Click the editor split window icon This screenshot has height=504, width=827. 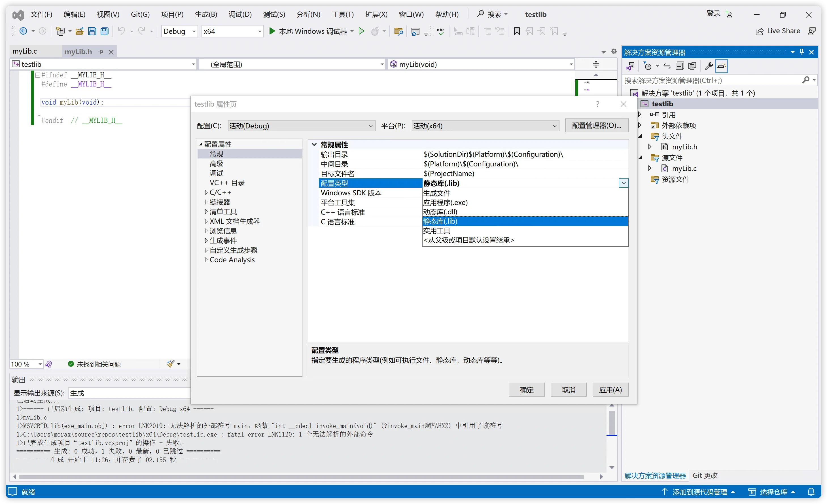click(596, 64)
